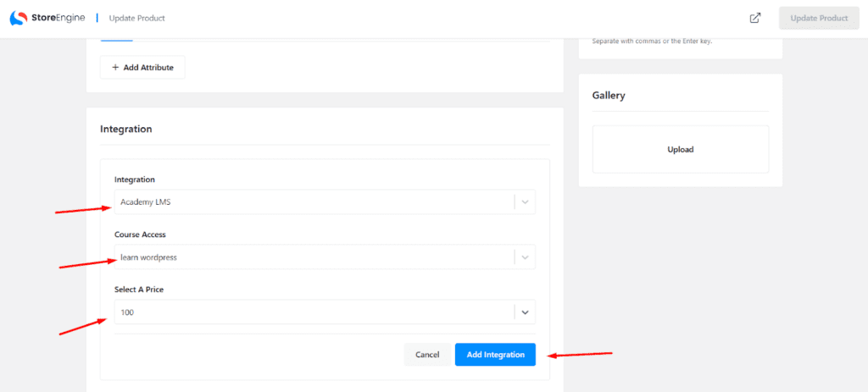Select the Update Product page title
The height and width of the screenshot is (392, 868).
(x=137, y=18)
